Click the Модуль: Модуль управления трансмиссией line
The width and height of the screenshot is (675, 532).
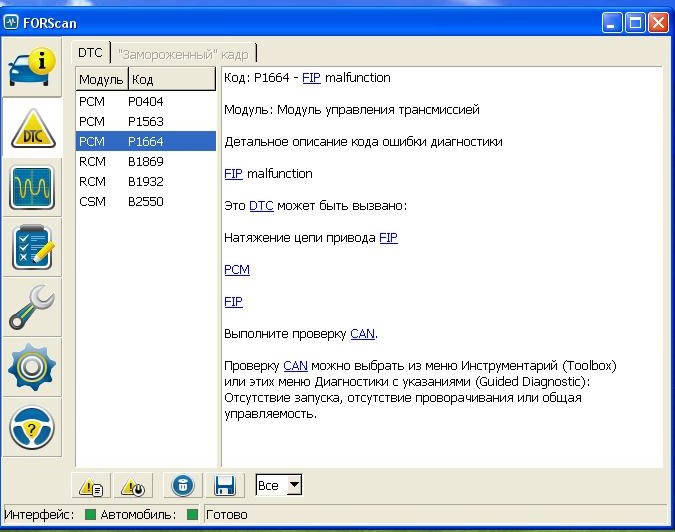click(352, 110)
